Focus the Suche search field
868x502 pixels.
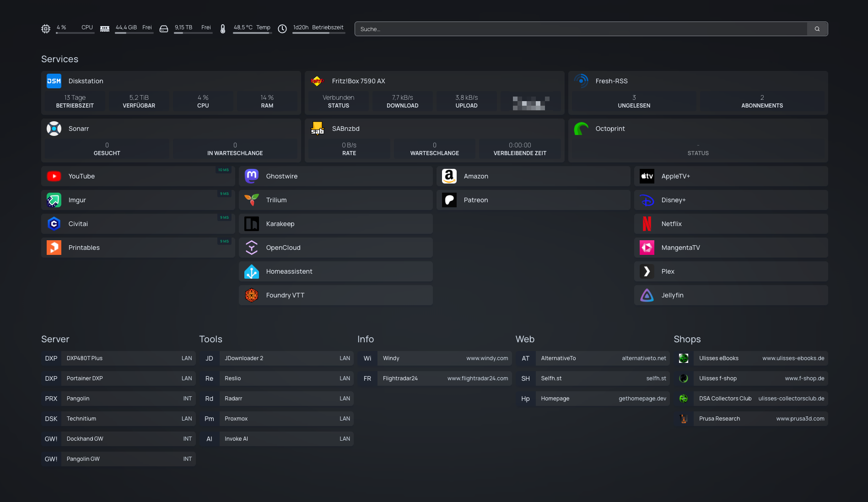581,29
